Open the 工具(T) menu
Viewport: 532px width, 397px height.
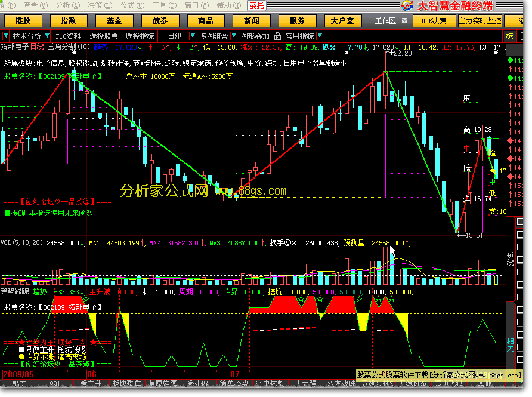[x=165, y=5]
